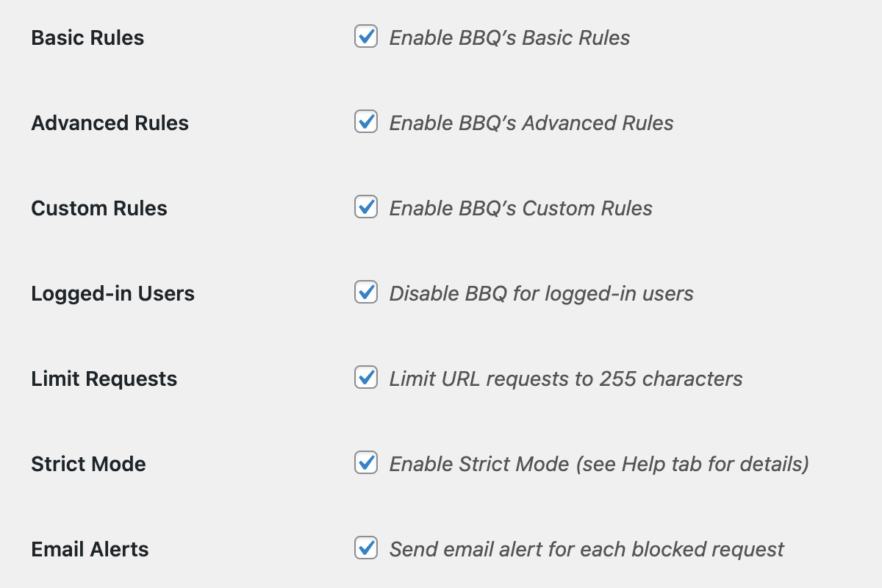Click the "Logged-in Users" row heading
The width and height of the screenshot is (882, 588).
point(112,293)
